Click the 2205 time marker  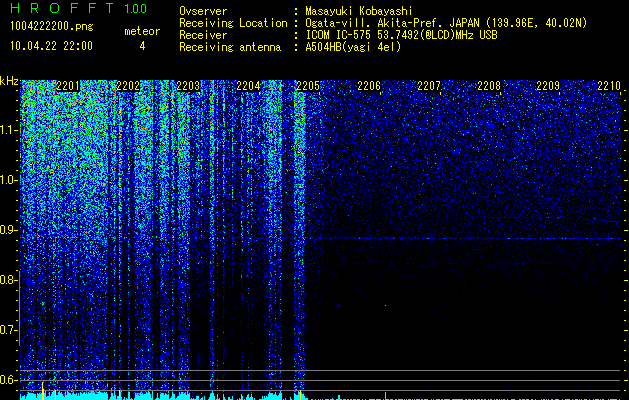pyautogui.click(x=308, y=86)
